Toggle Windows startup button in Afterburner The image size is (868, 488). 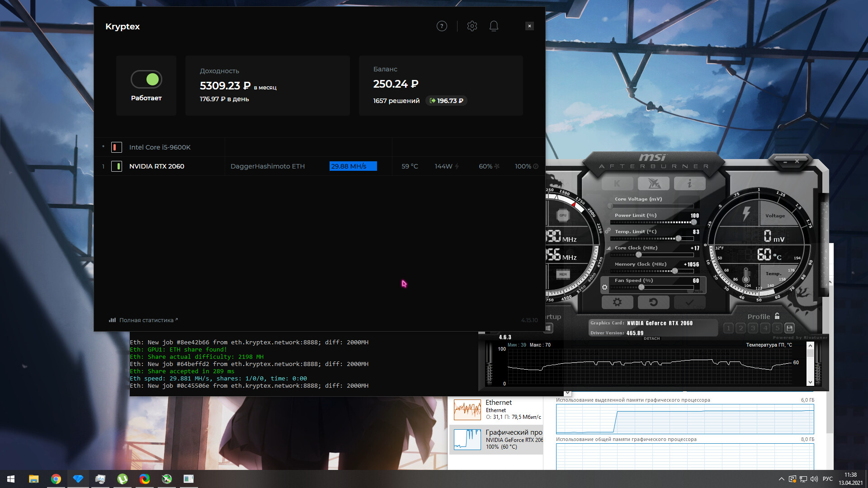click(x=548, y=328)
